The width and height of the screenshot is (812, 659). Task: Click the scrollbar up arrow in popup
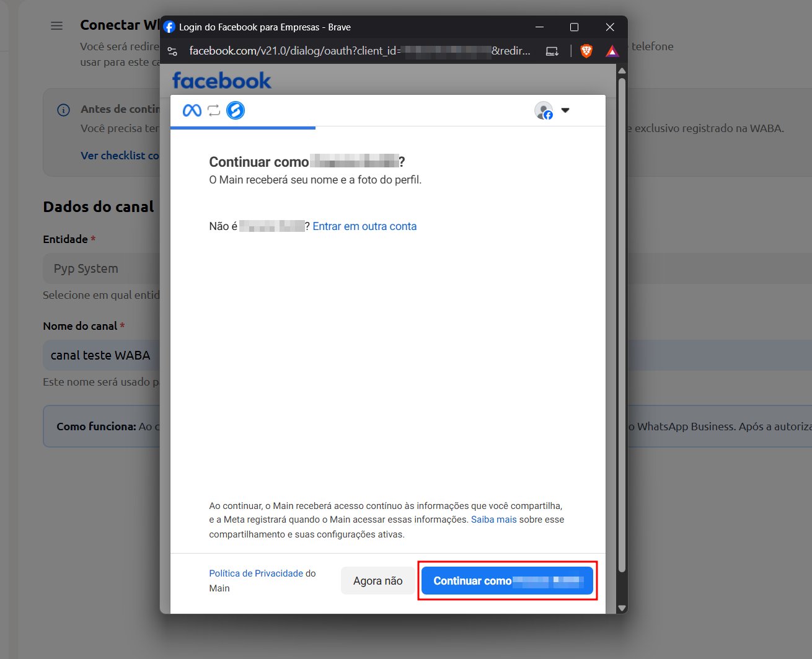click(x=622, y=71)
